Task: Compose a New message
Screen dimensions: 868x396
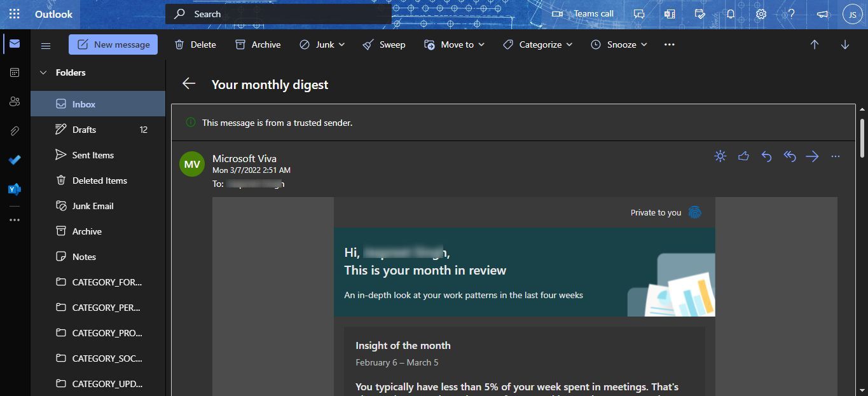Action: click(x=113, y=44)
